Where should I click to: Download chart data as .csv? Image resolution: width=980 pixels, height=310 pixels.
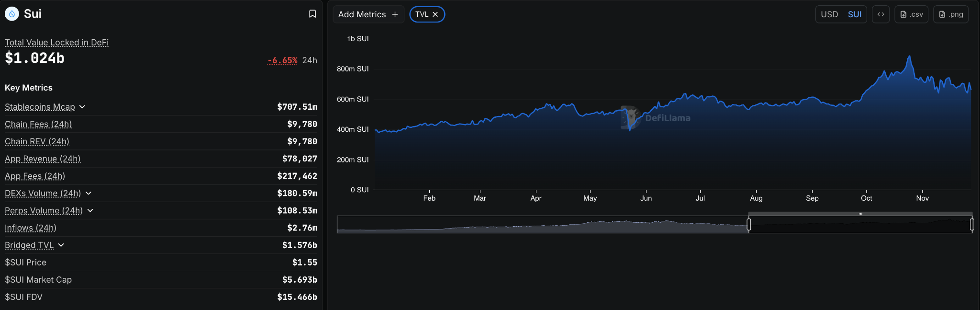pos(912,14)
